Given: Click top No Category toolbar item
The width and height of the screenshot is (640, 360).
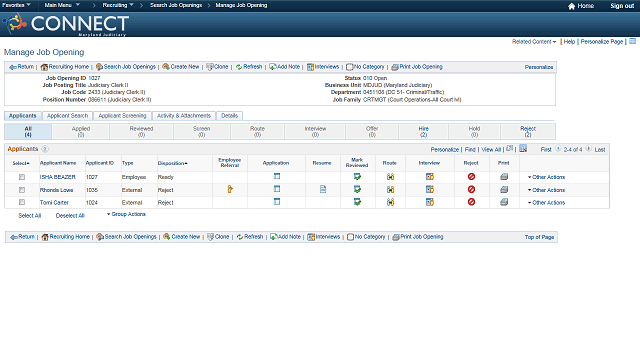Looking at the screenshot, I should 365,67.
